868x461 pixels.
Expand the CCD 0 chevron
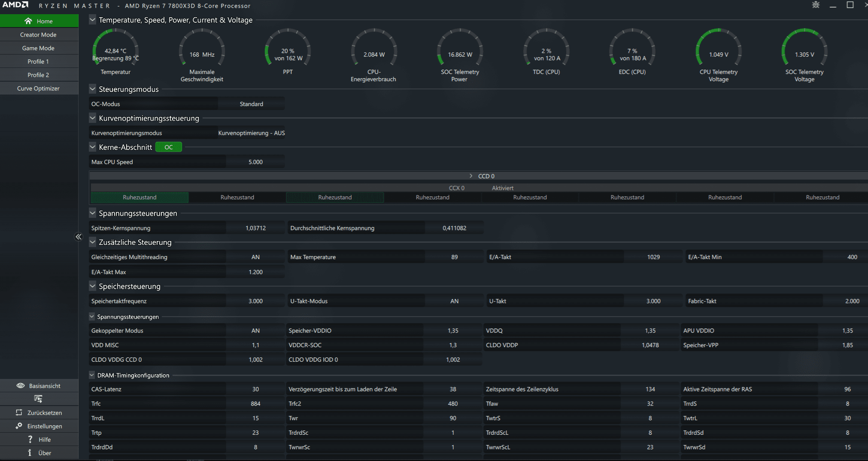[471, 176]
